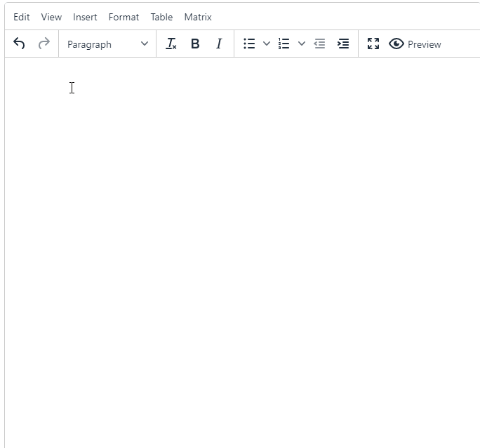Clear formatting with the Tx icon
Image resolution: width=480 pixels, height=448 pixels.
coord(171,44)
